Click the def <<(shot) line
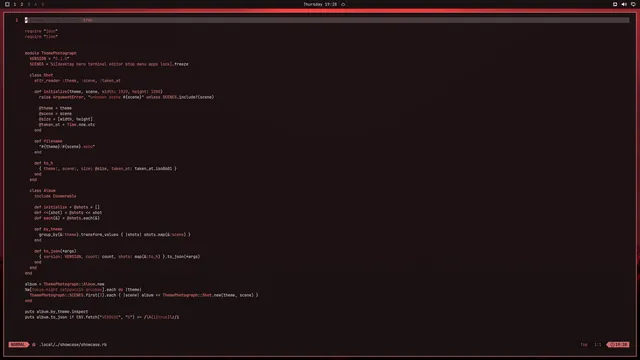 [x=68, y=213]
